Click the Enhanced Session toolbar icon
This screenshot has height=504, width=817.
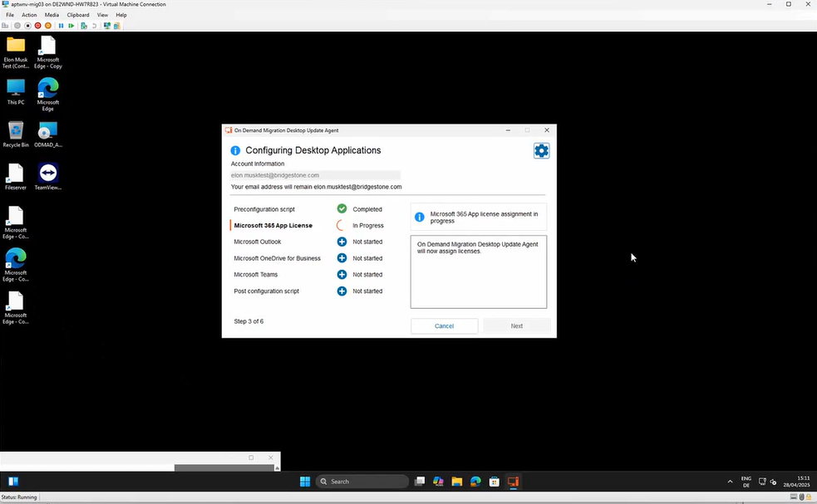(107, 26)
